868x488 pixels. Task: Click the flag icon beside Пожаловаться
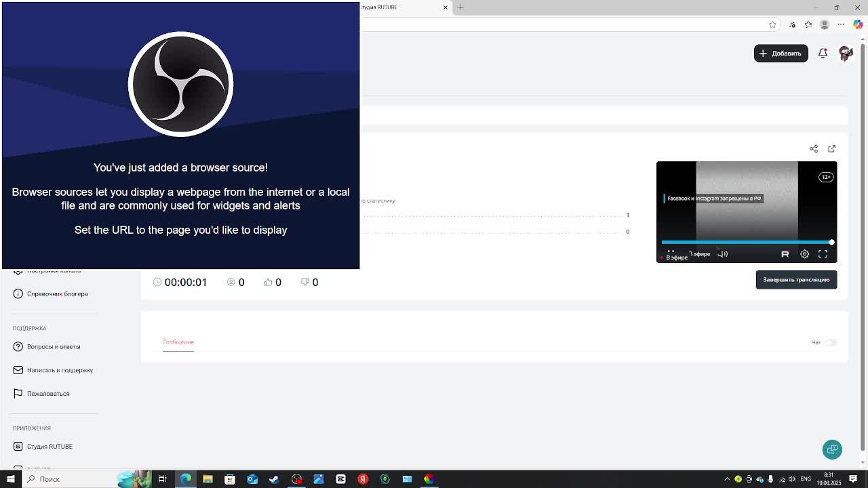pyautogui.click(x=18, y=393)
